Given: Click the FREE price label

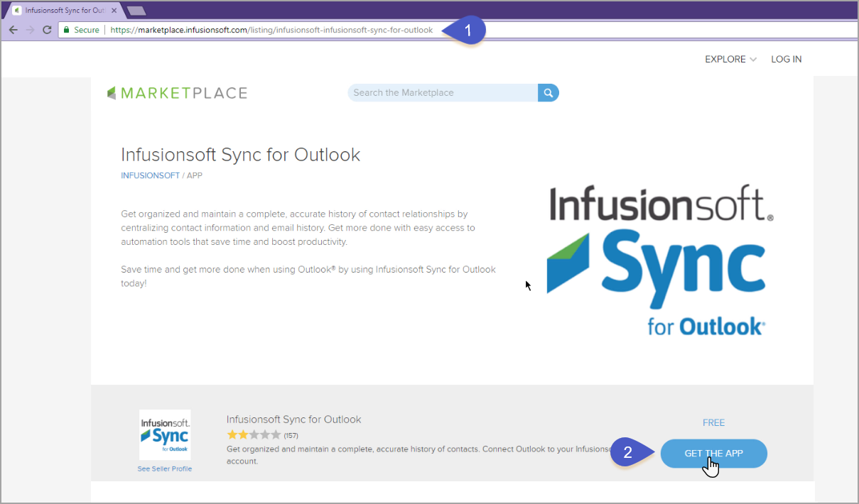Looking at the screenshot, I should tap(713, 422).
